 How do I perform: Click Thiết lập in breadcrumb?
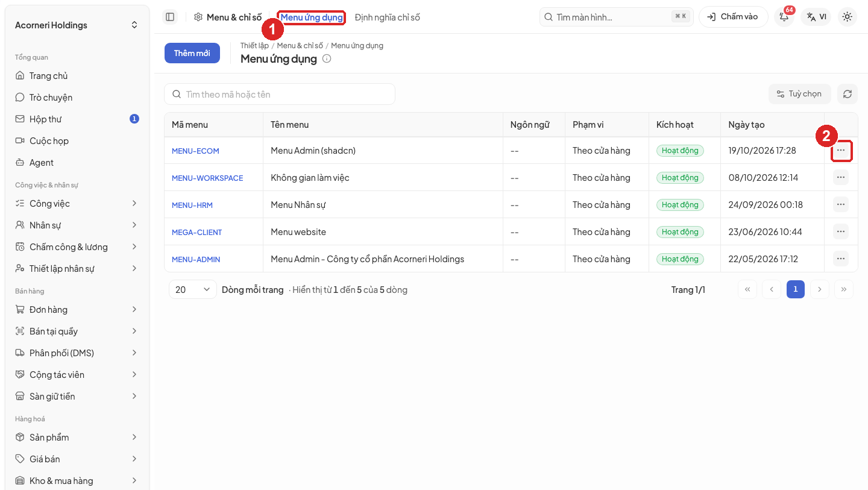(254, 46)
